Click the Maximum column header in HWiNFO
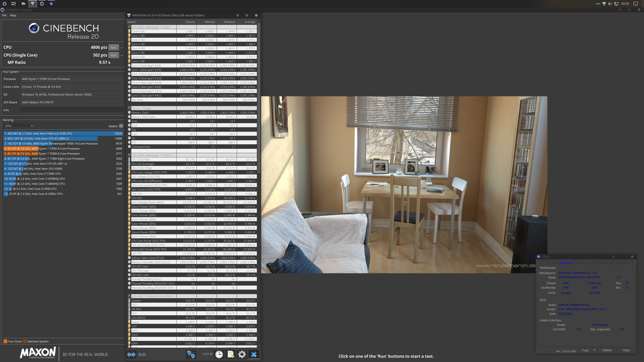Viewport: 644px width, 362px height. (226, 22)
